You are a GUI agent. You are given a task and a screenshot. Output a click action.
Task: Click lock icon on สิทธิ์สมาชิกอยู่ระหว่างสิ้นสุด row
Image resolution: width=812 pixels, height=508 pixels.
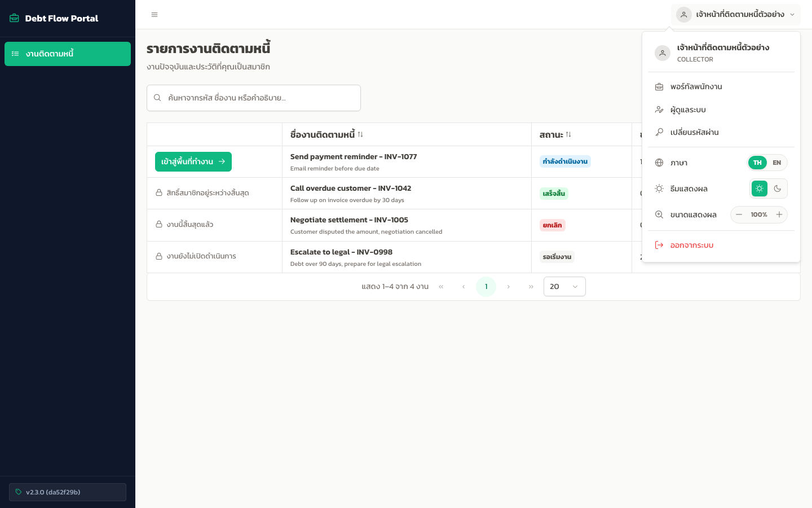click(x=159, y=192)
